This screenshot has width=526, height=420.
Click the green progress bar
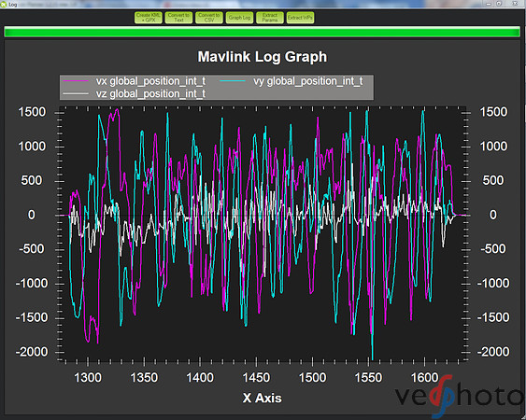coord(262,32)
